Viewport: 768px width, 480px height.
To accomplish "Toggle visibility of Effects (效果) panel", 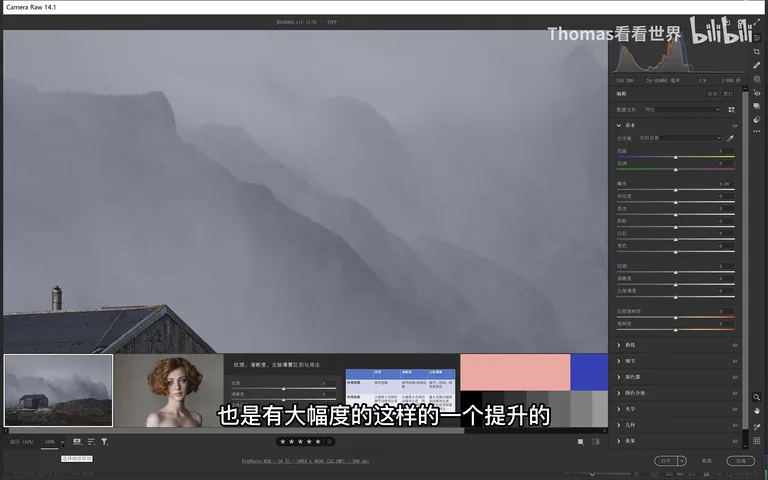I will [735, 441].
